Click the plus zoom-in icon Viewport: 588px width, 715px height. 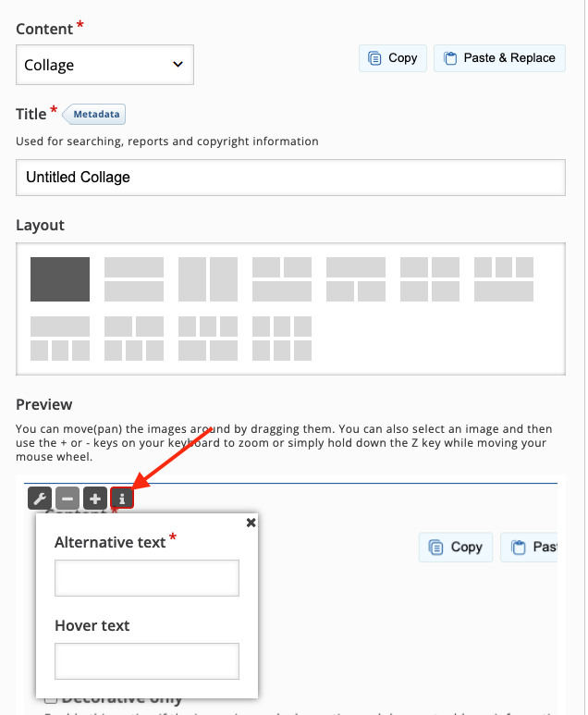tap(95, 498)
